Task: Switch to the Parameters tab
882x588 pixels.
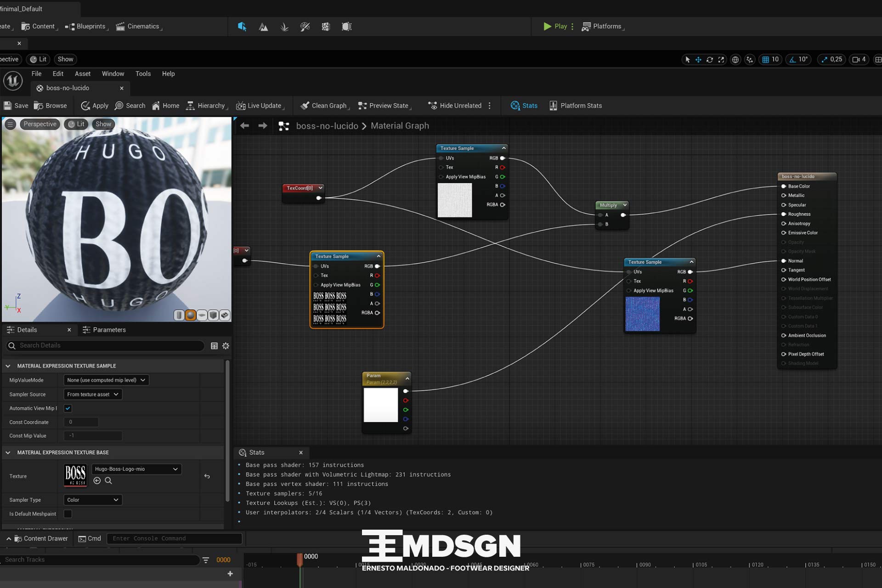Action: (104, 330)
